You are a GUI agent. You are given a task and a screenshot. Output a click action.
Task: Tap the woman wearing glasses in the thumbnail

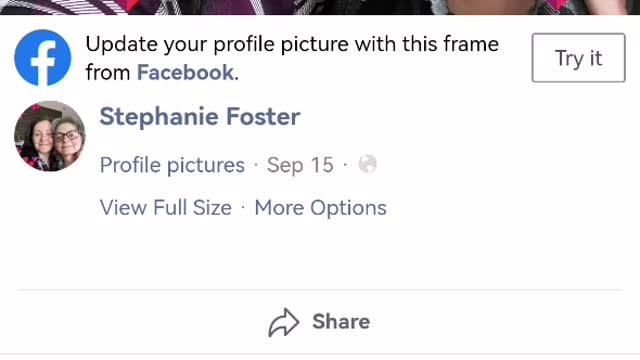tap(67, 141)
